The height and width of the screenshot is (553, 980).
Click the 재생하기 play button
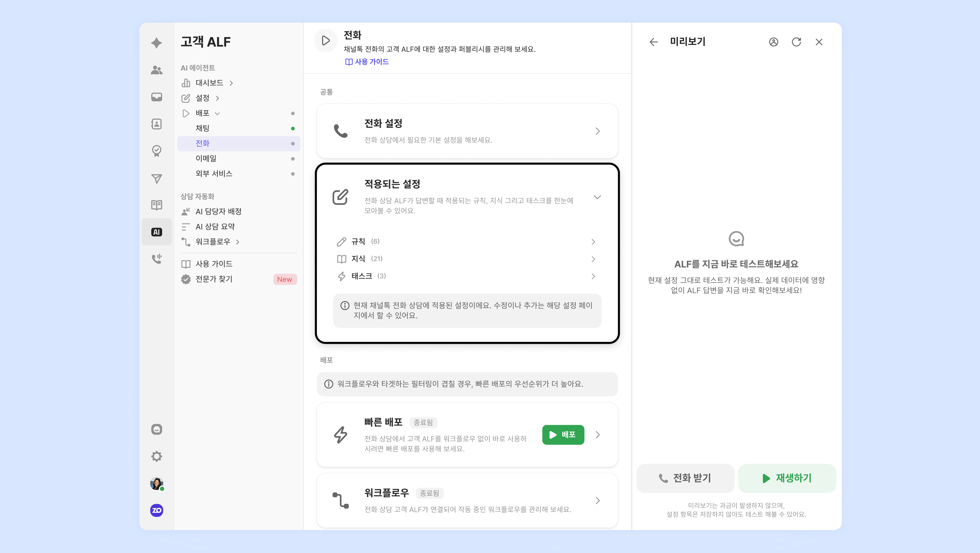[x=787, y=478]
